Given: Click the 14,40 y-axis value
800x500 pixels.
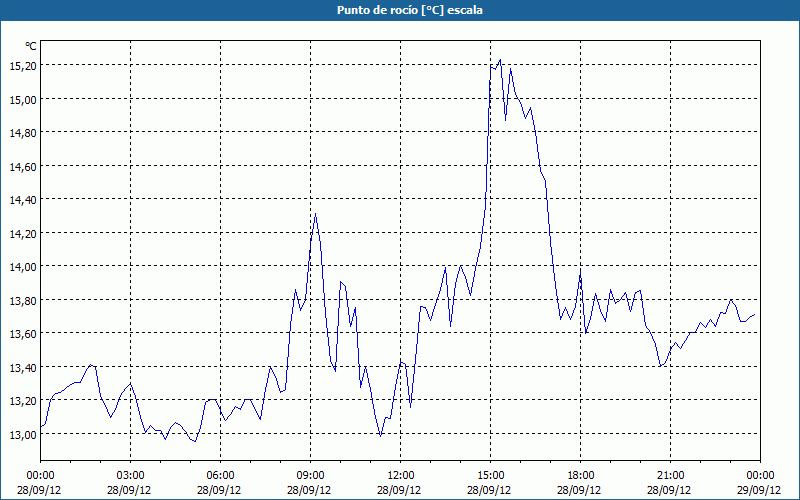Looking at the screenshot, I should pyautogui.click(x=23, y=199).
